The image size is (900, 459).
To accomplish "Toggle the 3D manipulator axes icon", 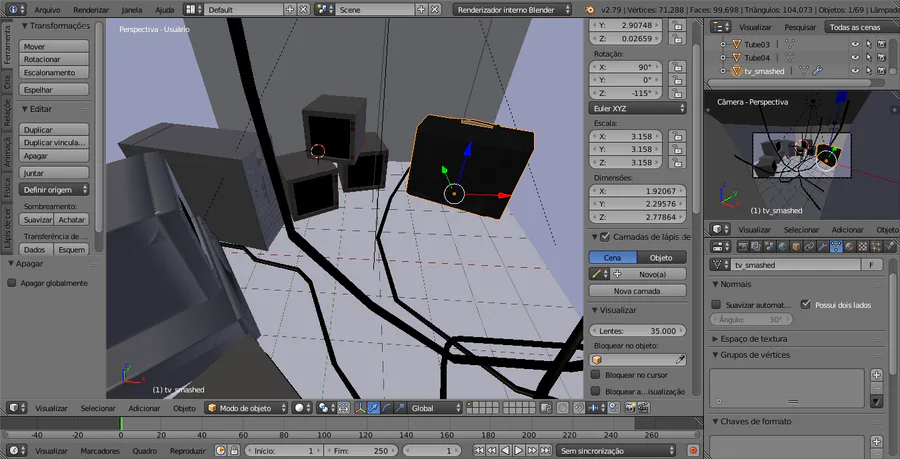I will [361, 408].
